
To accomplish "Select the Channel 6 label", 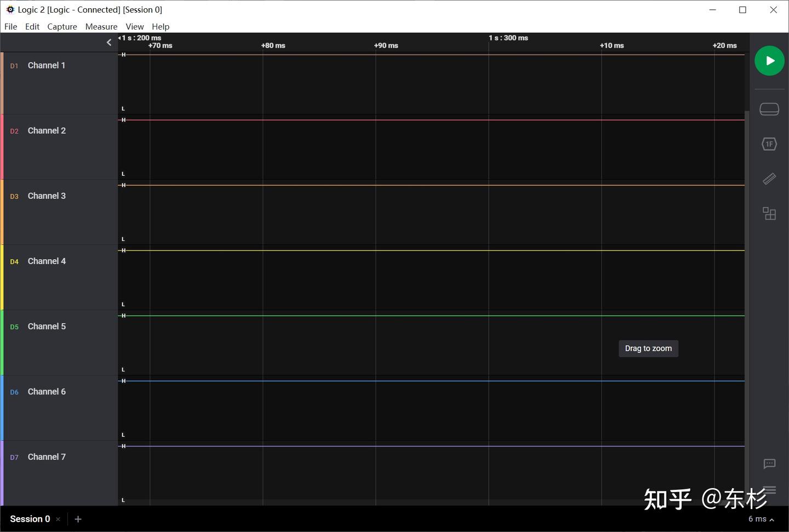I will point(47,391).
